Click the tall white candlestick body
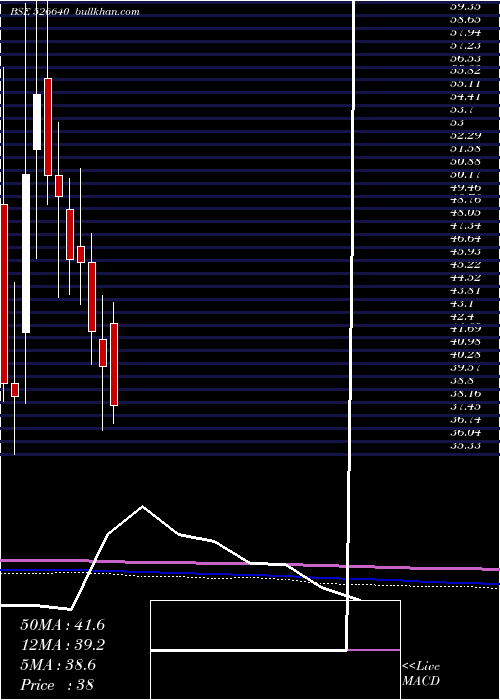This screenshot has width=500, height=700. (x=26, y=253)
